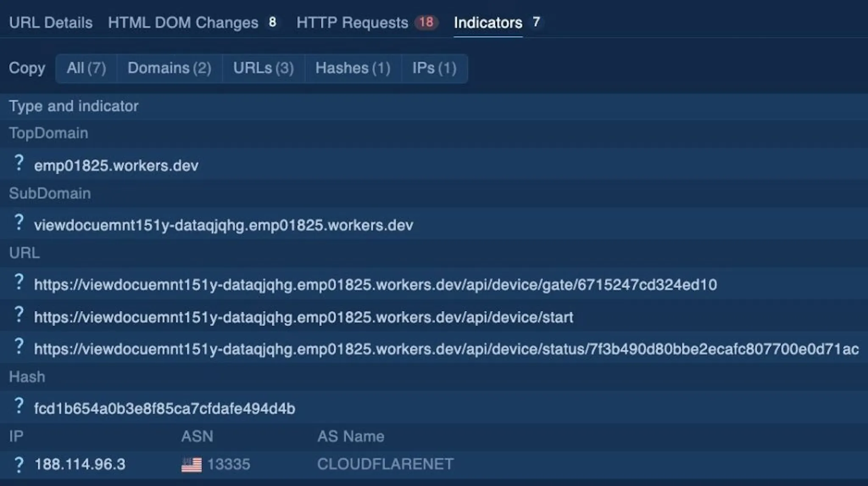Click the URL ending in api/device/start
The height and width of the screenshot is (486, 868).
pyautogui.click(x=303, y=317)
